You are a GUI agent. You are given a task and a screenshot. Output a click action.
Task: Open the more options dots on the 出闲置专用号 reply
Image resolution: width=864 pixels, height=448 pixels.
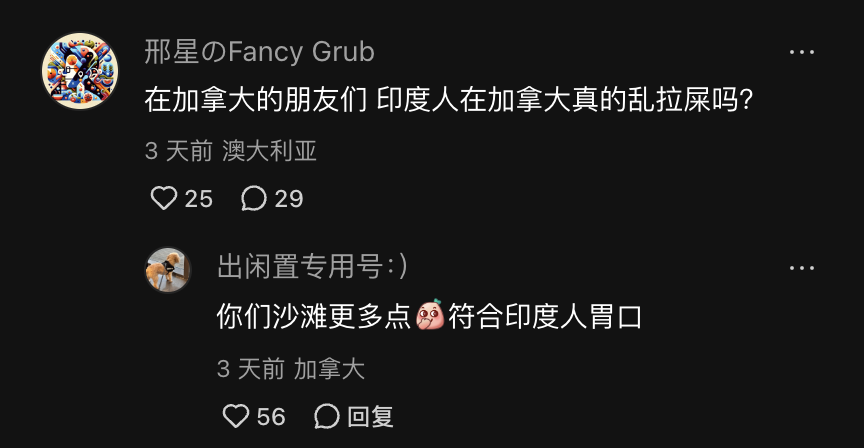[801, 268]
